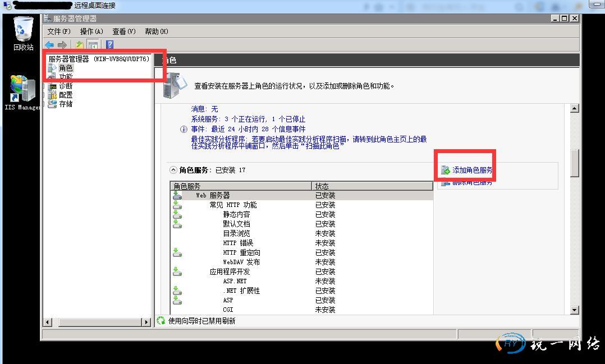Click the 删除角色服务 link
605x364 pixels.
(x=473, y=182)
